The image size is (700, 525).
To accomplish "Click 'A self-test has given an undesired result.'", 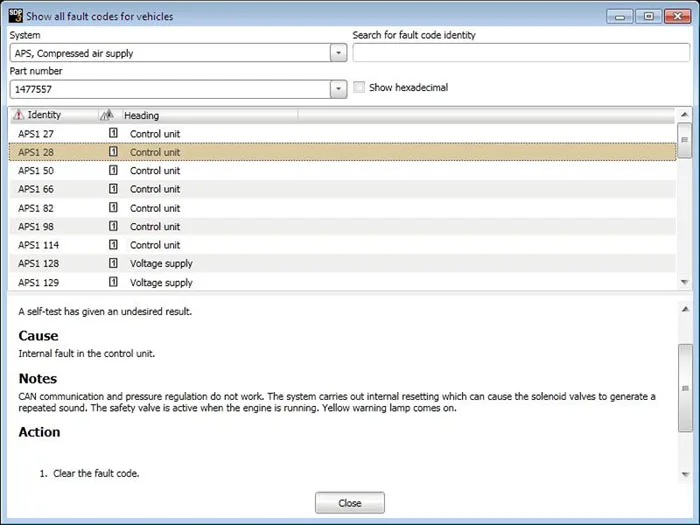I will 105,312.
